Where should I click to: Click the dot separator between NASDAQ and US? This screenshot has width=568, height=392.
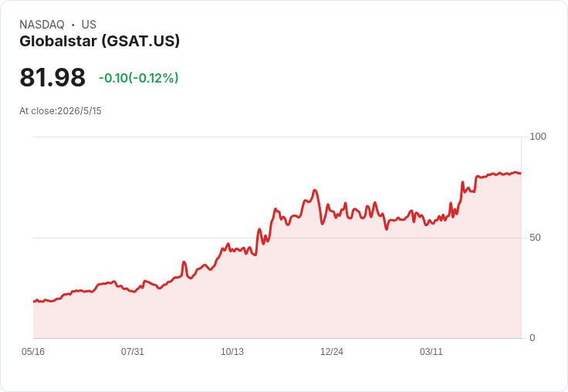pyautogui.click(x=73, y=25)
